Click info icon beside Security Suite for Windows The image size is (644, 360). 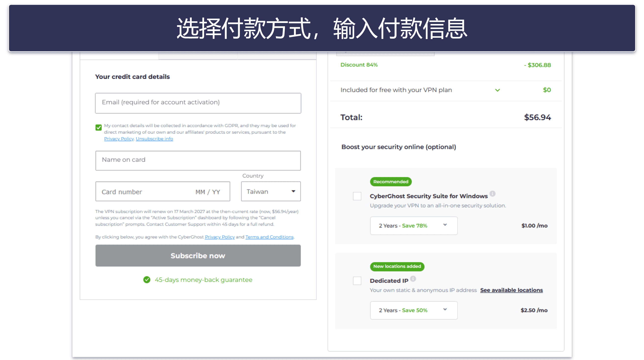tap(493, 194)
